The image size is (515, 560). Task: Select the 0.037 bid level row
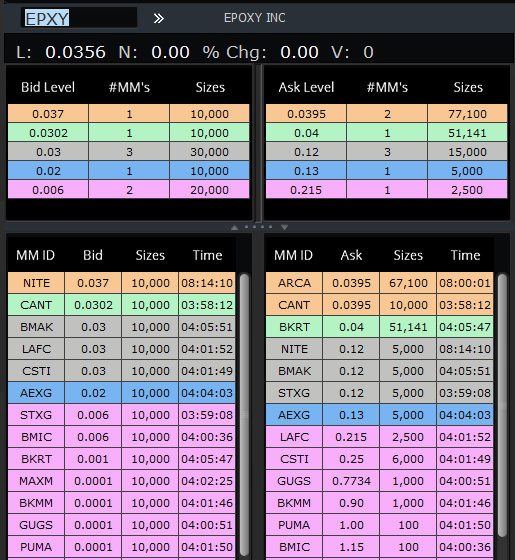pyautogui.click(x=129, y=114)
